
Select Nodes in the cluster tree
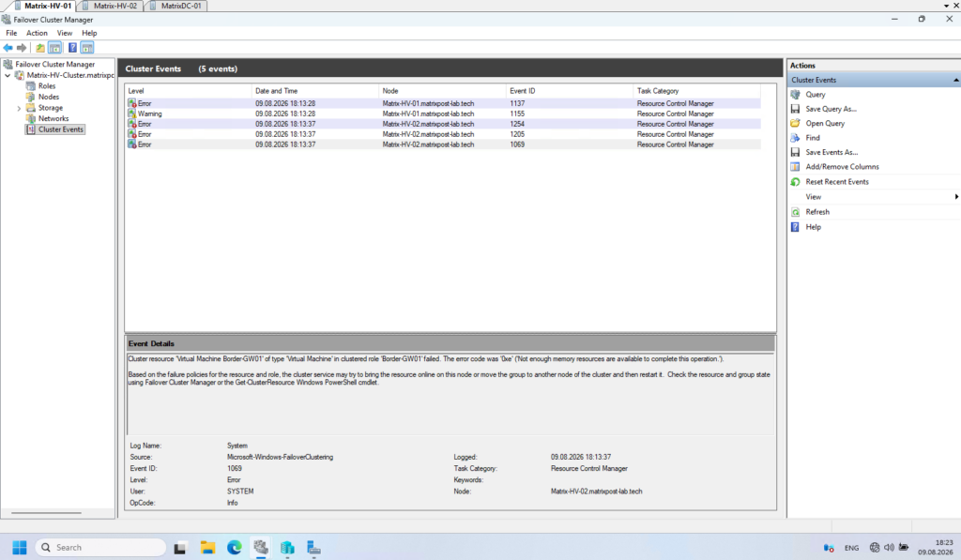[49, 97]
